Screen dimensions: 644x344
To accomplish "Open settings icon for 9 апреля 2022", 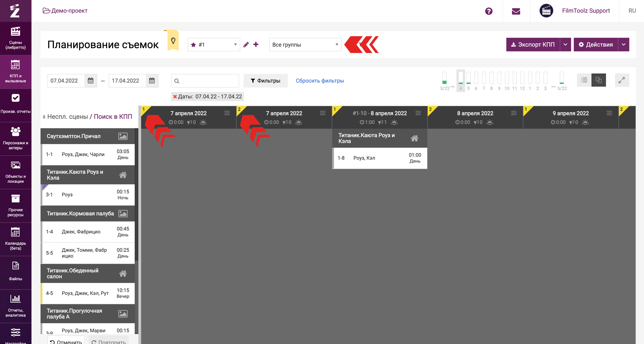I will (x=609, y=113).
